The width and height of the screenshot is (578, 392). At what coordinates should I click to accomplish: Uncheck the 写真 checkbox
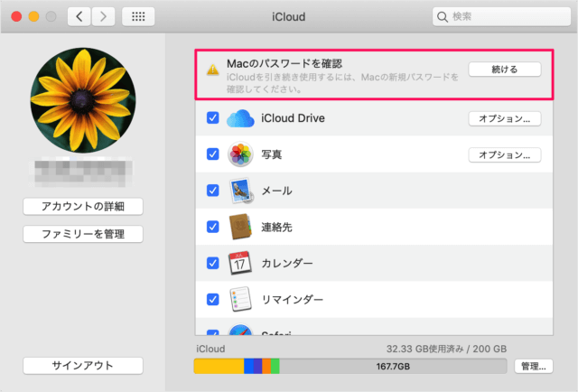click(213, 154)
